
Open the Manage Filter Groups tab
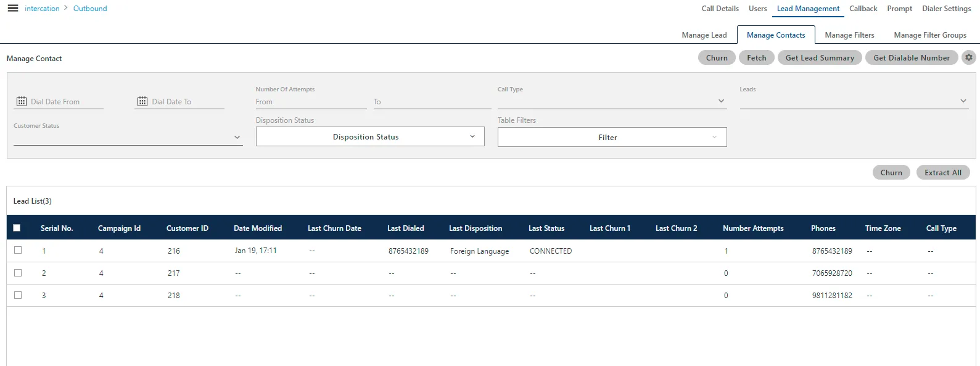[930, 35]
